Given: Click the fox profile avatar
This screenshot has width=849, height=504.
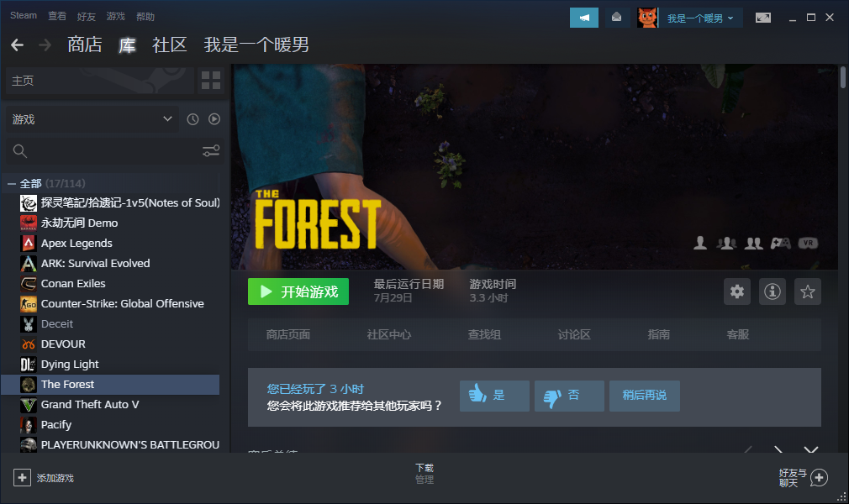Looking at the screenshot, I should pos(647,18).
